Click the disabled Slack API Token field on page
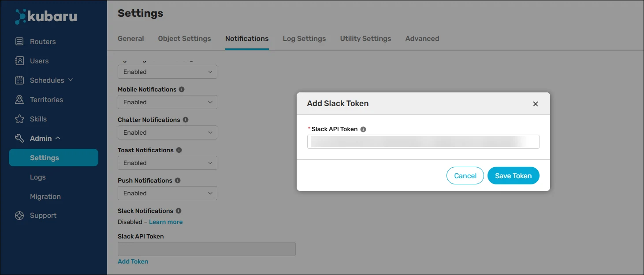This screenshot has height=275, width=644. point(207,249)
